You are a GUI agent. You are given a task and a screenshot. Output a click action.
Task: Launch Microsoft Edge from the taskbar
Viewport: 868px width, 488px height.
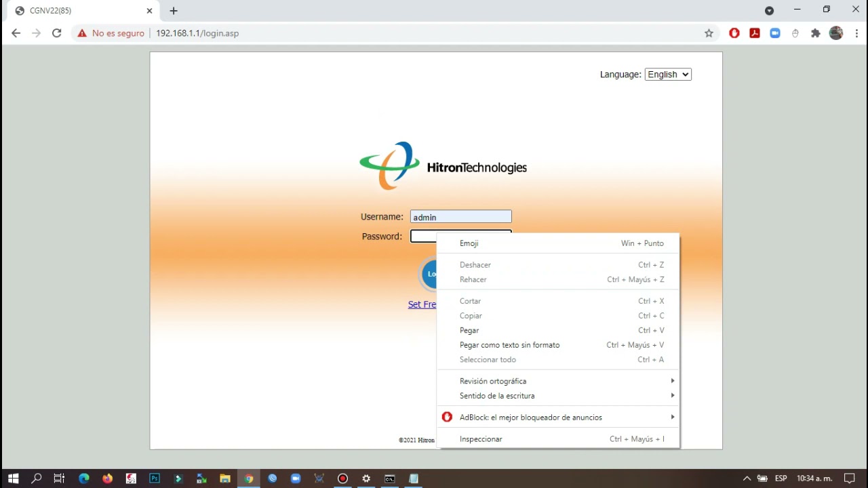point(84,479)
